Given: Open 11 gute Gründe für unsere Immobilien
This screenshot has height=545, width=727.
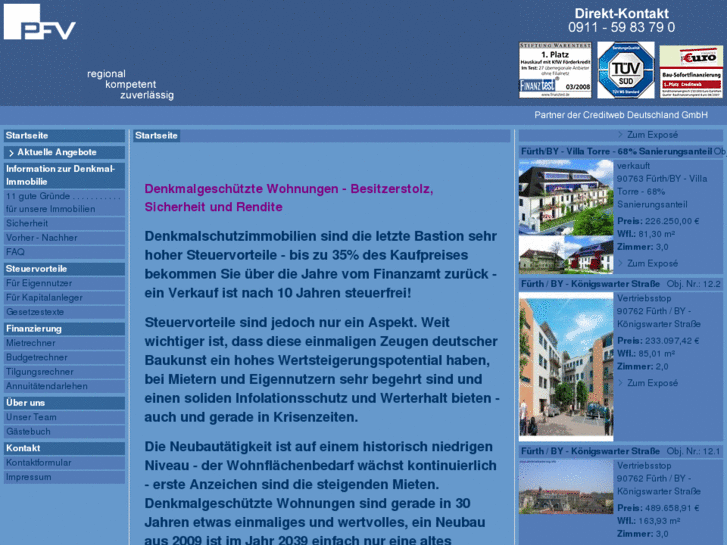Looking at the screenshot, I should [64, 203].
